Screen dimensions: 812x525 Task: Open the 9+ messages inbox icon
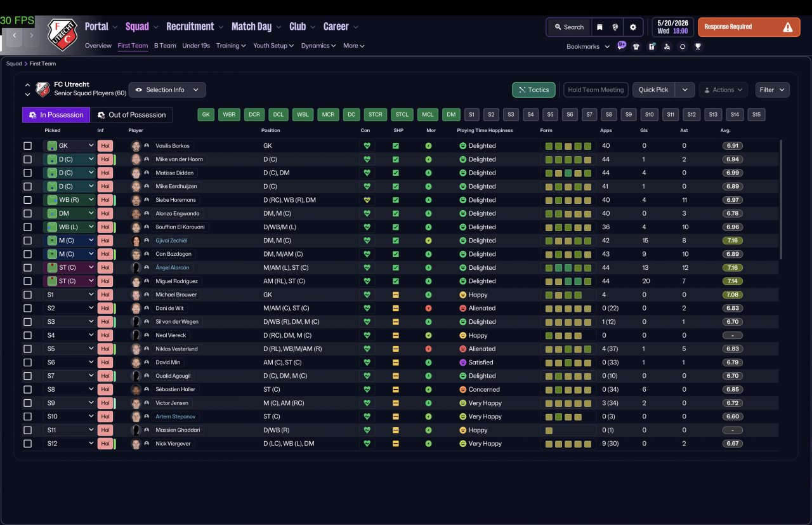(x=622, y=46)
